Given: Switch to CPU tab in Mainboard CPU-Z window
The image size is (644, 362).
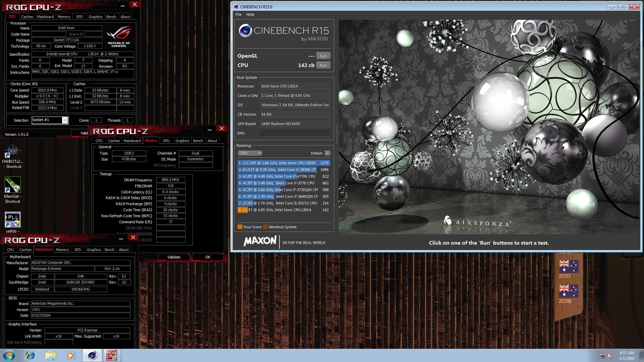Looking at the screenshot, I should point(11,250).
